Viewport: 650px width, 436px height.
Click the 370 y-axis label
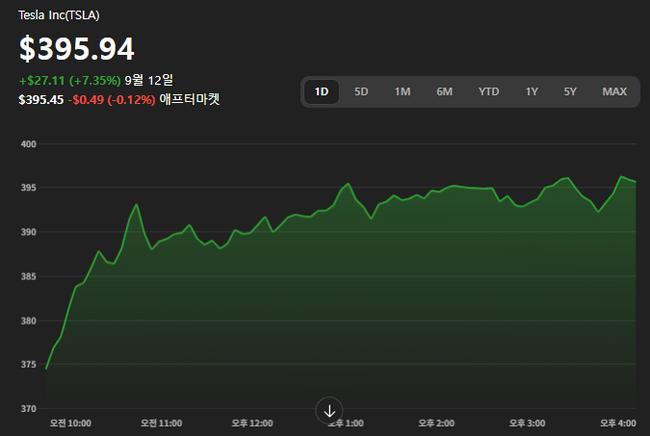point(29,409)
